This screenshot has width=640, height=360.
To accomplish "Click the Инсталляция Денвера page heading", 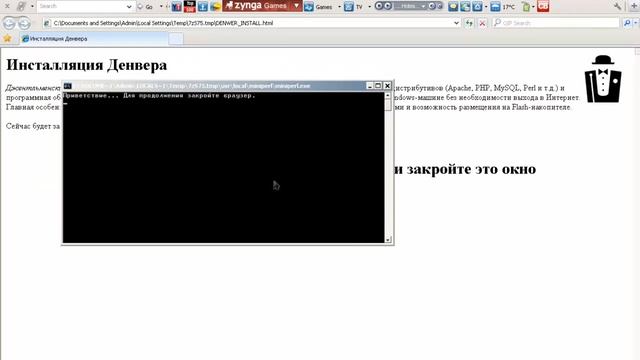I will [x=87, y=65].
